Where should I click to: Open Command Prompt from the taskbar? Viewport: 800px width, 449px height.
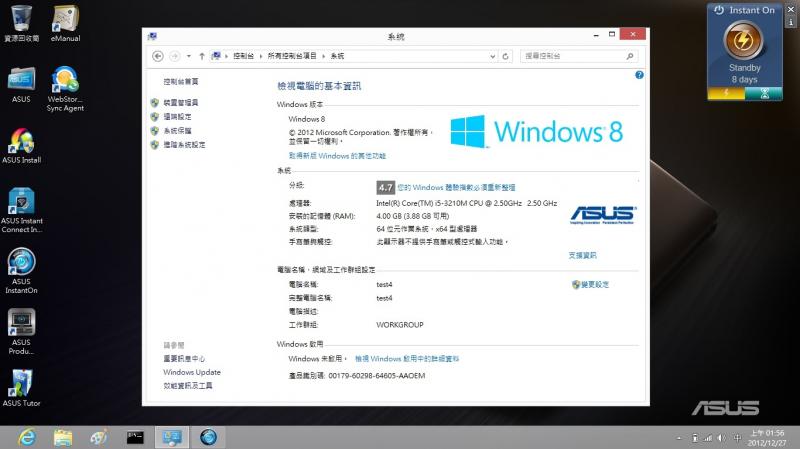coord(135,437)
